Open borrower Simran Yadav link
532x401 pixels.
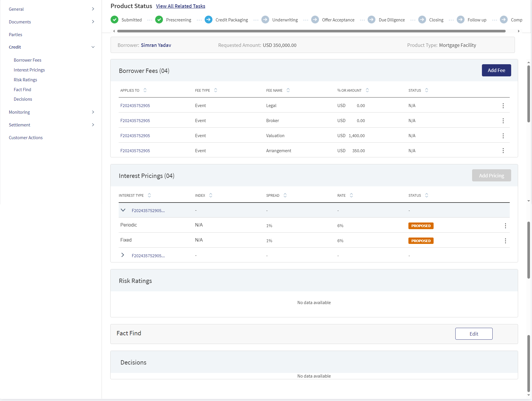click(x=156, y=45)
